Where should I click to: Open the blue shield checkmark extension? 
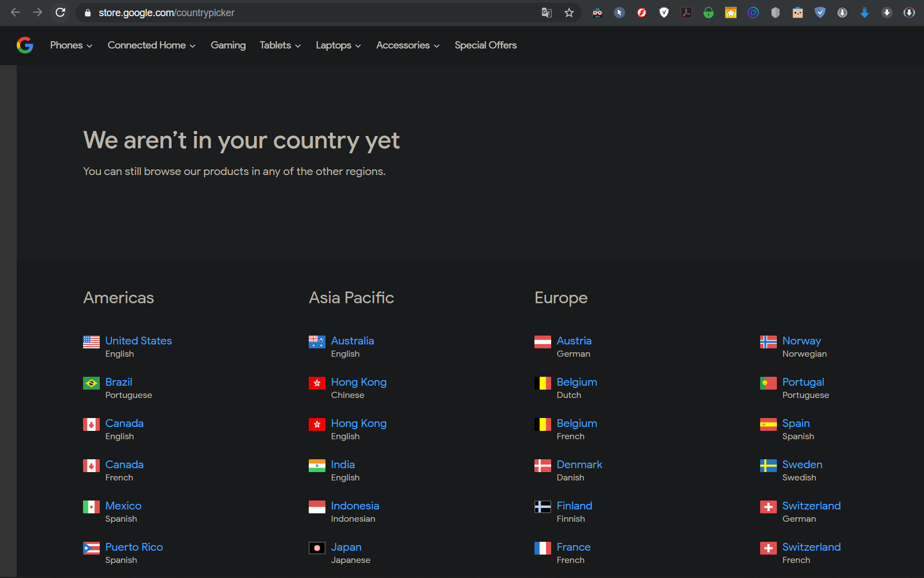click(x=820, y=13)
